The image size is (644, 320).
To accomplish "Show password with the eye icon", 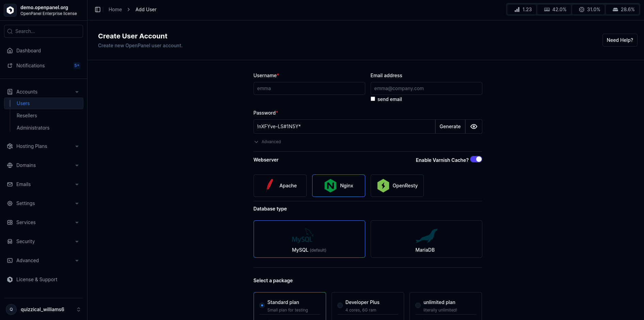I will (x=473, y=127).
